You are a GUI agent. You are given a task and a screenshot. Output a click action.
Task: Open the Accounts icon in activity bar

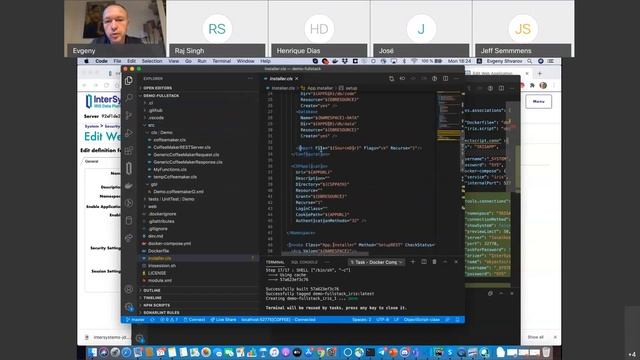point(129,289)
